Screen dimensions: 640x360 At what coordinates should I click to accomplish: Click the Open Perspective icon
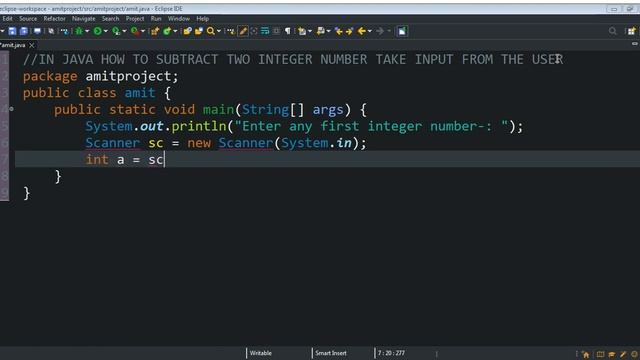pyautogui.click(x=631, y=31)
